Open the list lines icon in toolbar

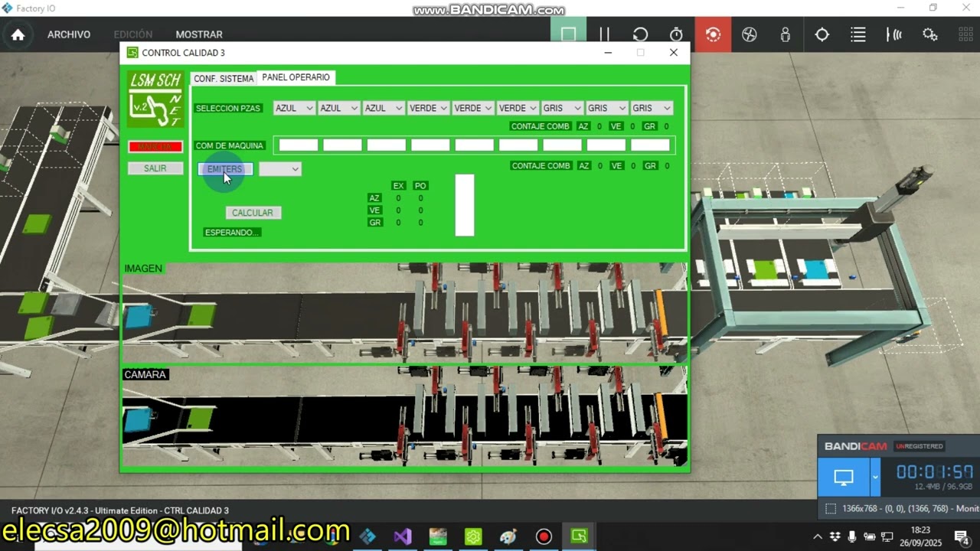coord(858,34)
